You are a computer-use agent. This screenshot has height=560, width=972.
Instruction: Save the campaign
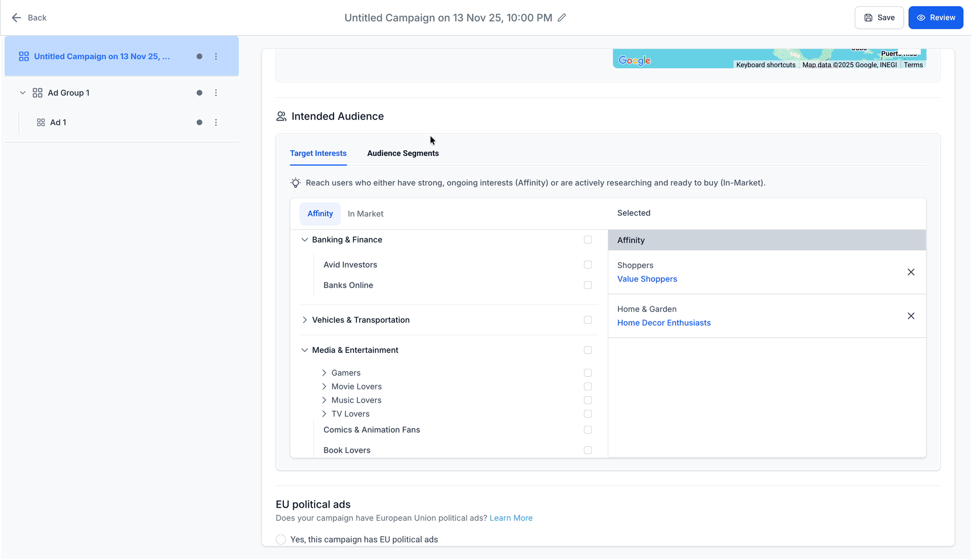point(879,18)
